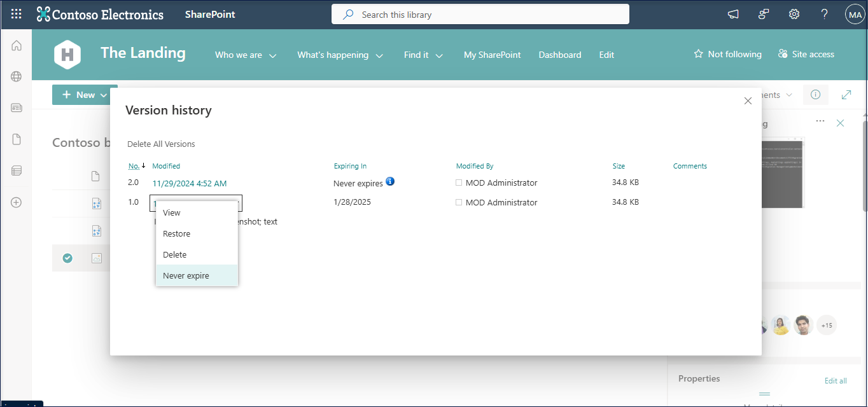Image resolution: width=868 pixels, height=407 pixels.
Task: Deselect the checked image file in library
Action: (x=67, y=258)
